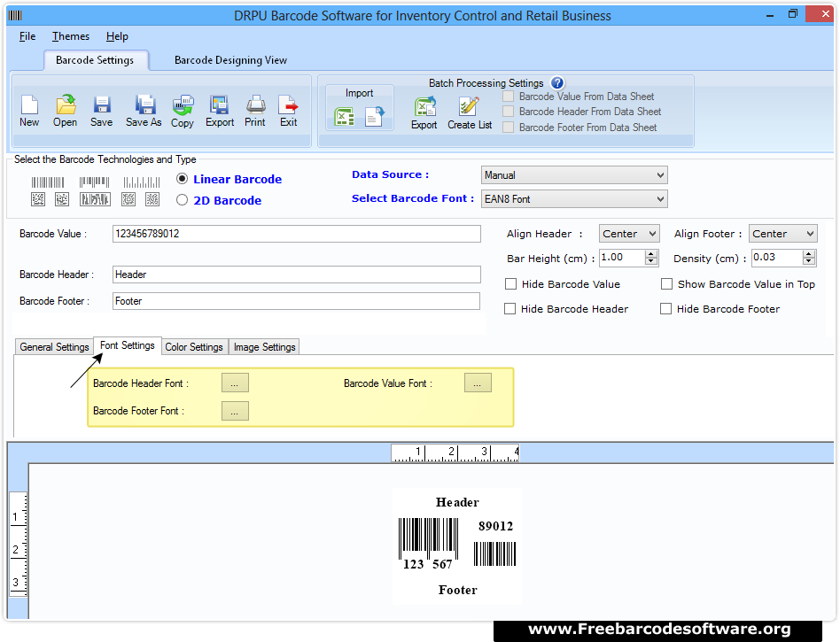Toggle Barcode Header From Data Sheet
This screenshot has width=840, height=642.
point(509,112)
